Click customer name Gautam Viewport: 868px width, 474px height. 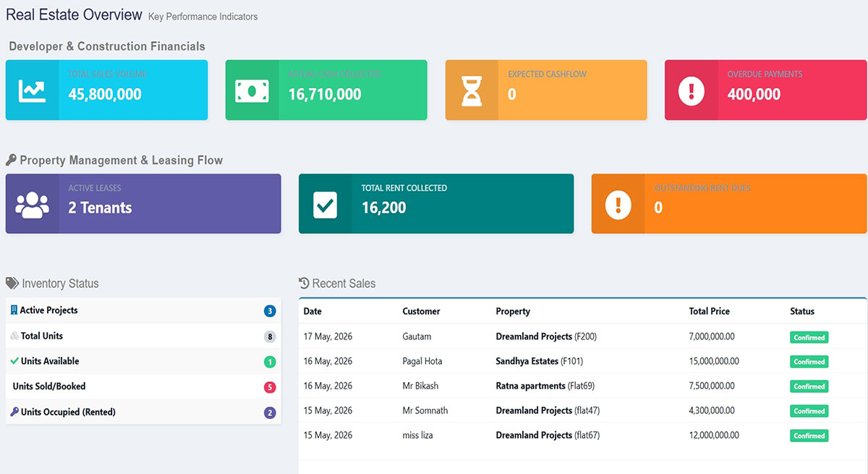pyautogui.click(x=417, y=337)
